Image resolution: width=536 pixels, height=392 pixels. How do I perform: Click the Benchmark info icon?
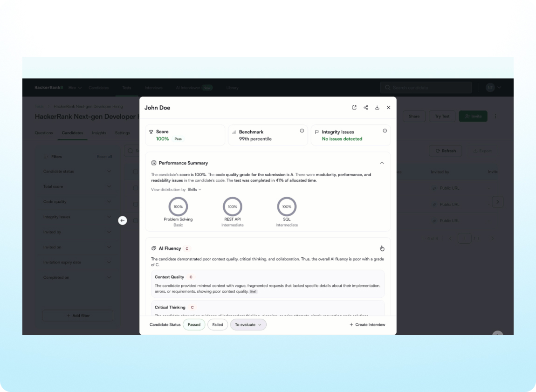tap(302, 131)
